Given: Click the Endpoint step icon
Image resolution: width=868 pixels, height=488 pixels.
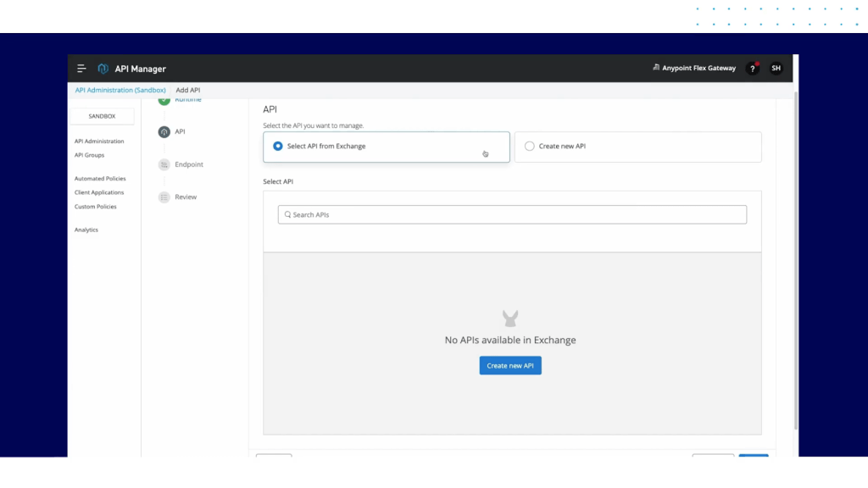Looking at the screenshot, I should (x=164, y=164).
